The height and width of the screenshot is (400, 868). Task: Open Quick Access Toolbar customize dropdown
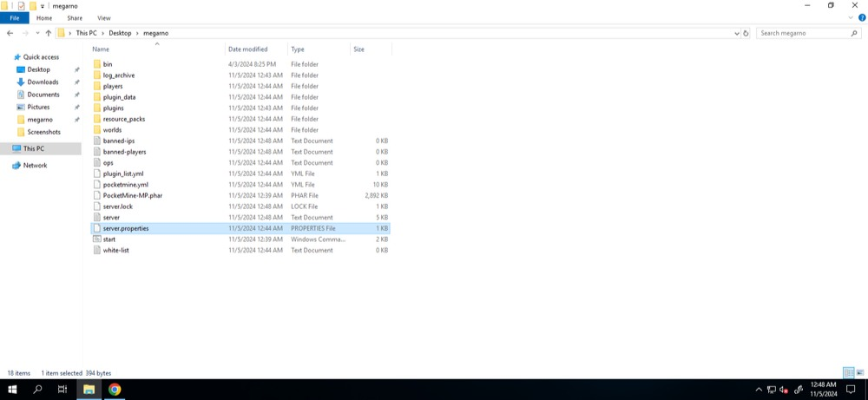43,6
